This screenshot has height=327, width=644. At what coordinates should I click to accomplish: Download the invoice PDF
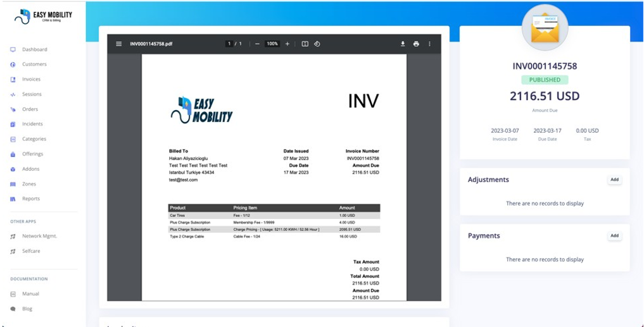[403, 44]
